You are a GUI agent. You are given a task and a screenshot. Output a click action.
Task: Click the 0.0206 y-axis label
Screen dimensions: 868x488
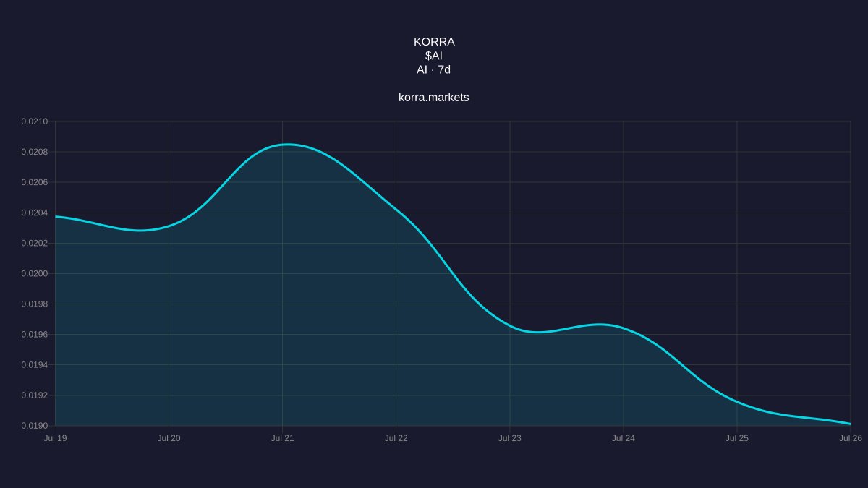(x=34, y=182)
